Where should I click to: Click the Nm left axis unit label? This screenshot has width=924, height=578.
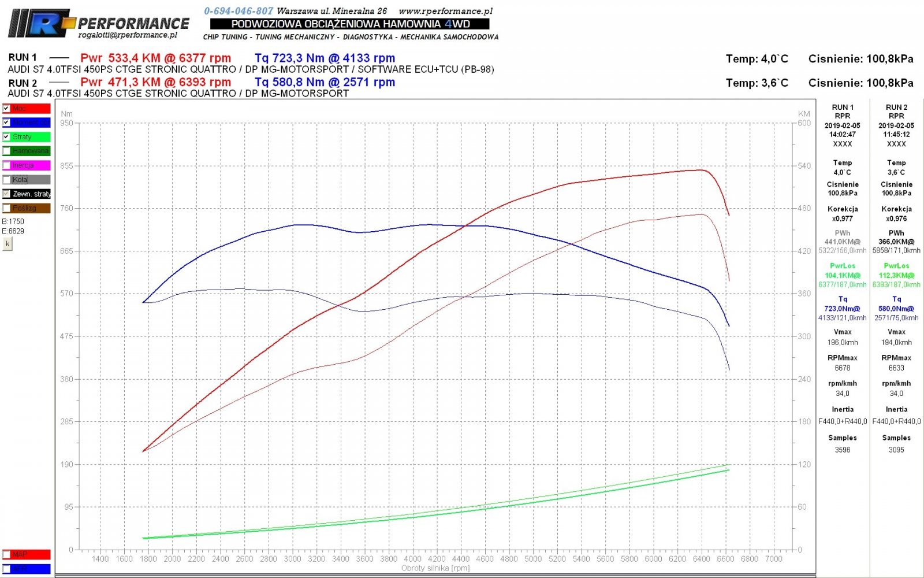tap(66, 114)
